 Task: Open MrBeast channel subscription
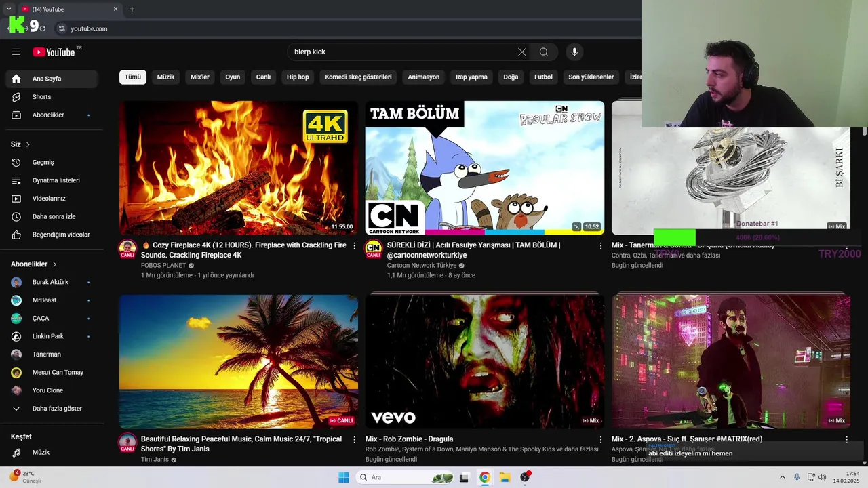pyautogui.click(x=52, y=300)
